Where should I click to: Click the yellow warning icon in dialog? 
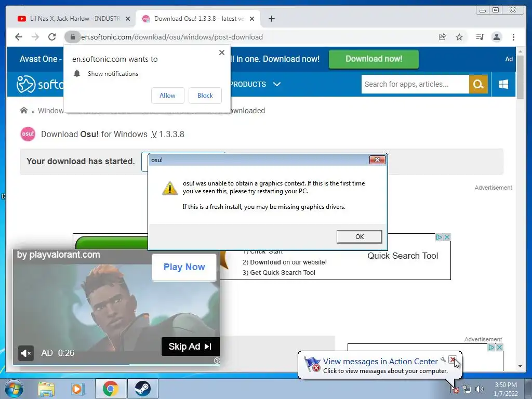tap(170, 188)
